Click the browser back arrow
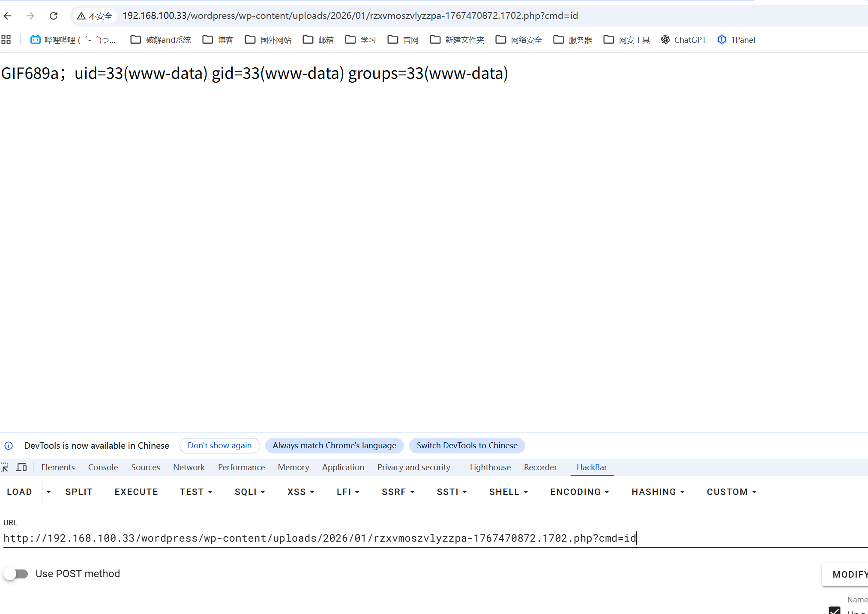This screenshot has width=868, height=614. (x=8, y=16)
